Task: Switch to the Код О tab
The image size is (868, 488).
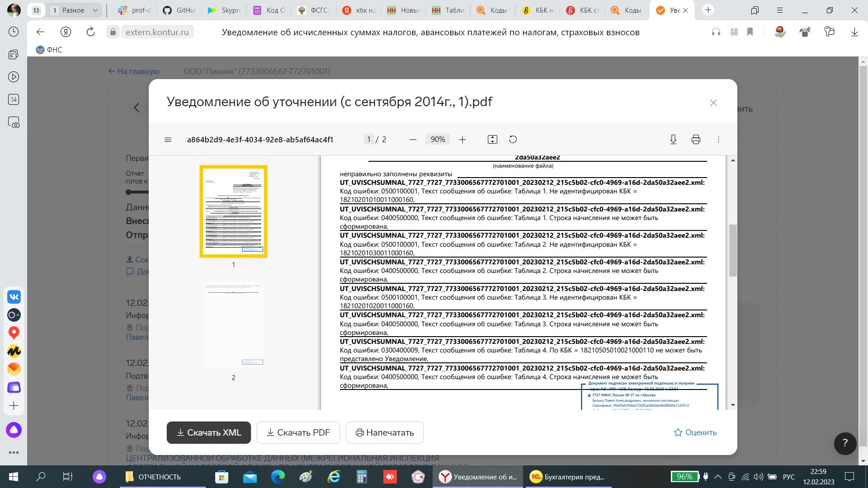Action: coord(269,10)
